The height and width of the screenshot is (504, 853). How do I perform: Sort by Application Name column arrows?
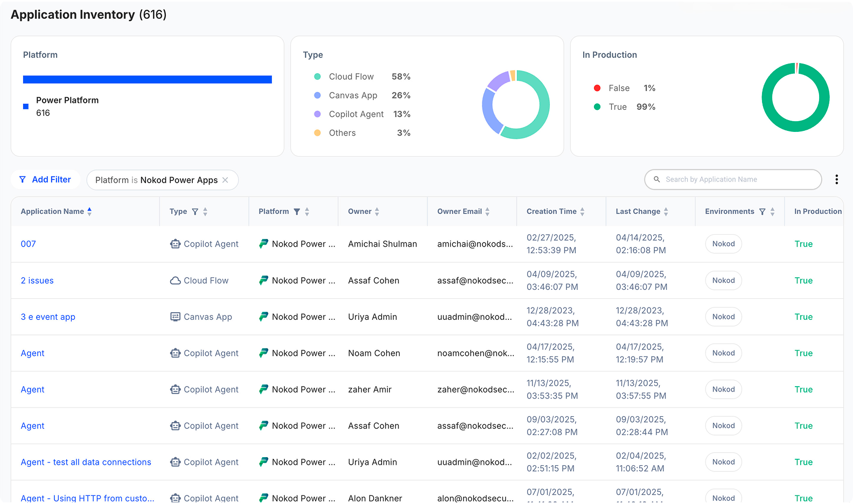(89, 212)
